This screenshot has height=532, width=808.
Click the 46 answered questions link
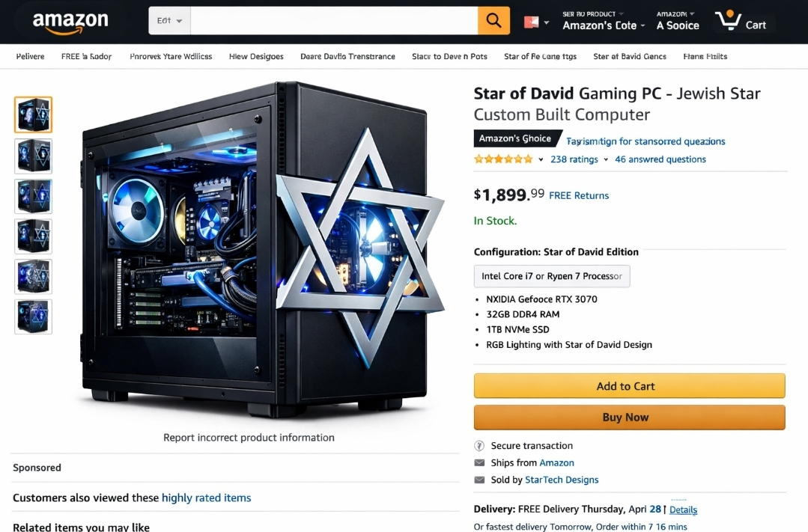(x=660, y=159)
